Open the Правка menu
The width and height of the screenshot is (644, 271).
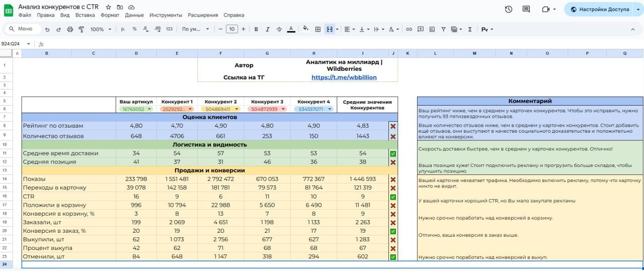[x=46, y=15]
